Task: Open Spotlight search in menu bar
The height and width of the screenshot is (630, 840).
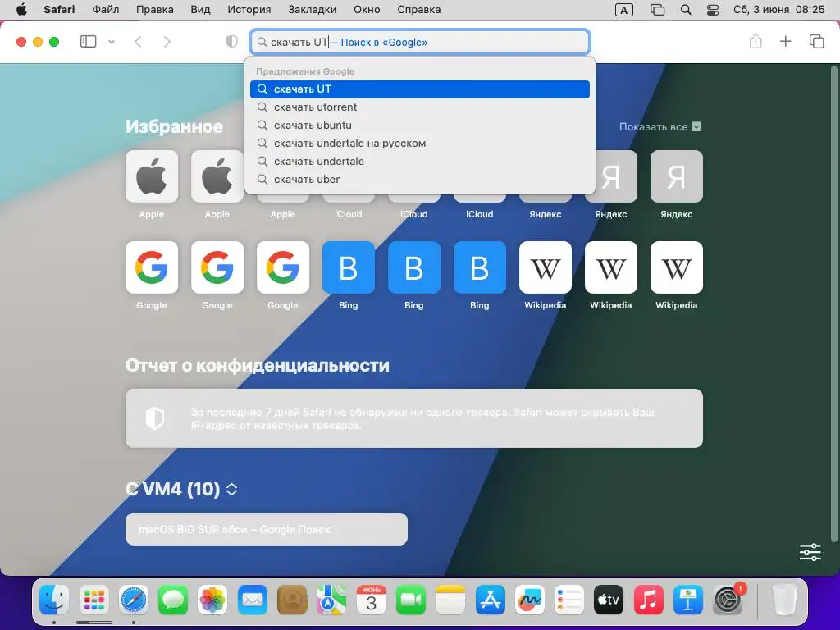Action: click(686, 10)
